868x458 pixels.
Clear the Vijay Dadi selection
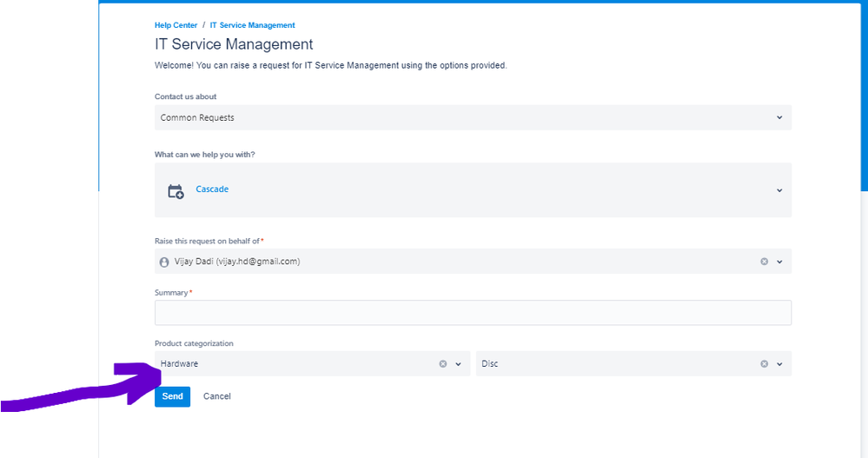point(764,262)
